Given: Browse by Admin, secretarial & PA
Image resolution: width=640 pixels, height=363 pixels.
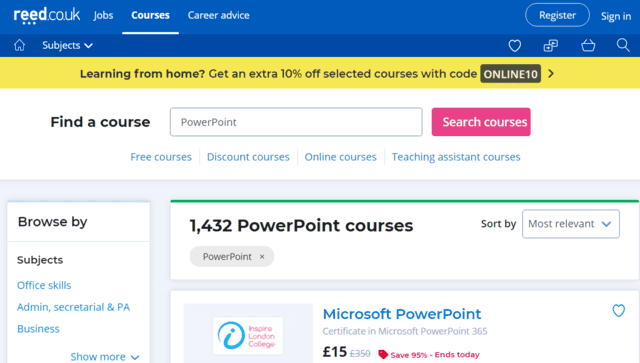Looking at the screenshot, I should tap(73, 307).
